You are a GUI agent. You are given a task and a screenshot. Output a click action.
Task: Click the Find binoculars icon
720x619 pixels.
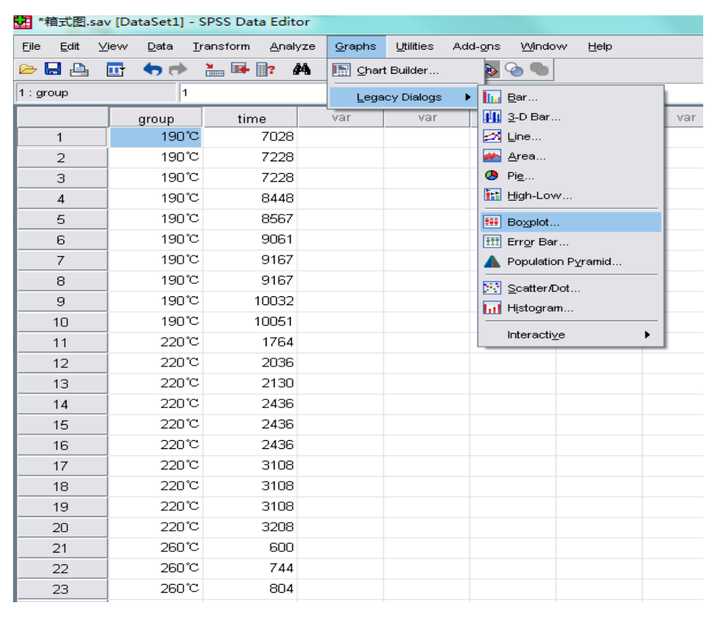302,69
